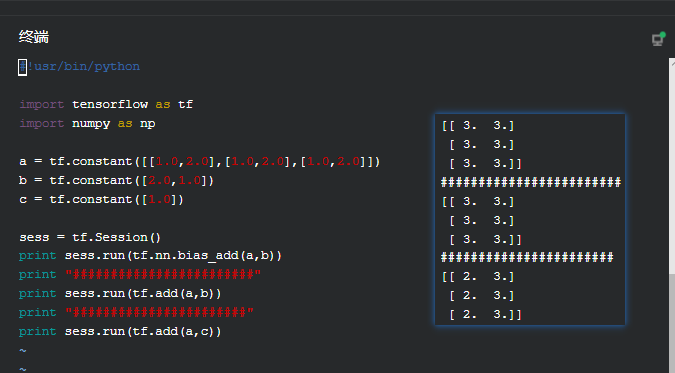Click the first output row "[[ 3. 3.]"
The height and width of the screenshot is (373, 675).
click(478, 126)
